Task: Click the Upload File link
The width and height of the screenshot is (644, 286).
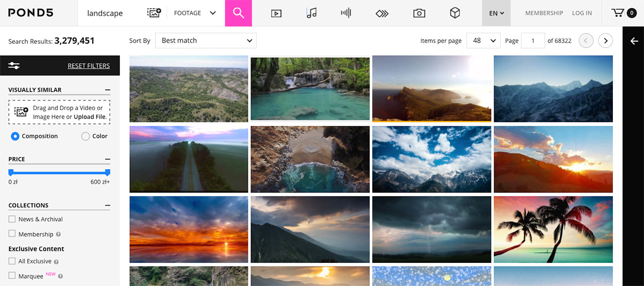Action: [90, 117]
